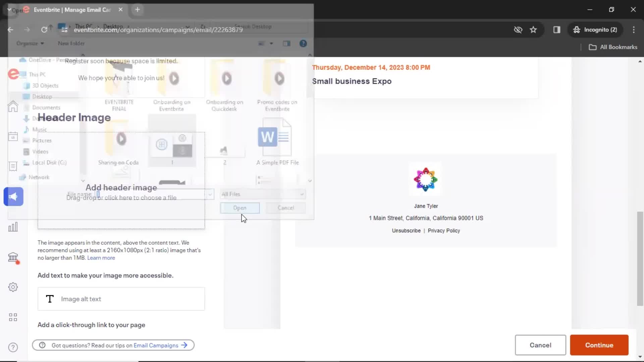Image resolution: width=644 pixels, height=362 pixels.
Task: Click the Cancel button beside Continue
Action: [x=540, y=345]
